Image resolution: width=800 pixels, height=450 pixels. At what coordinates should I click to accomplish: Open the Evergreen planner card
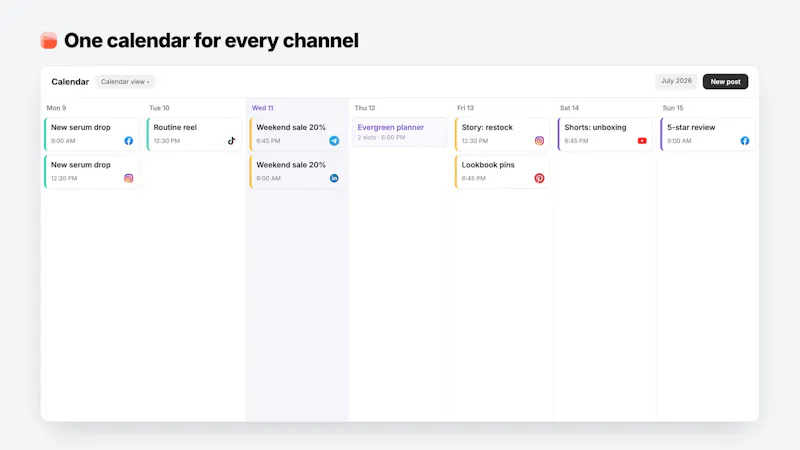[399, 132]
